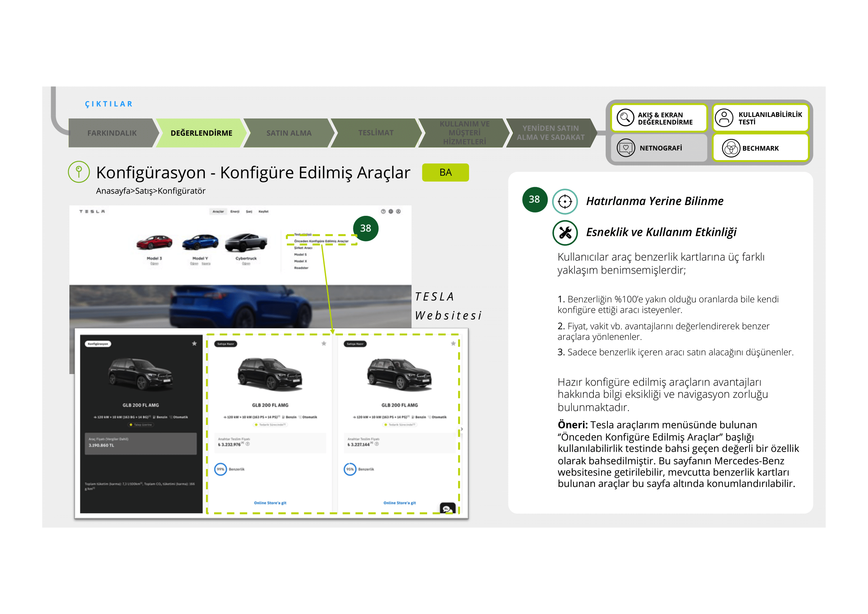Click the Akış & Ekran magnifier icon

(x=625, y=117)
